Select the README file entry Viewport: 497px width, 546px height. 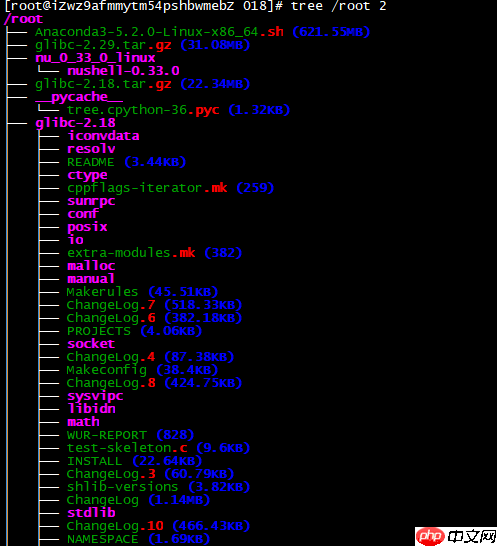91,162
